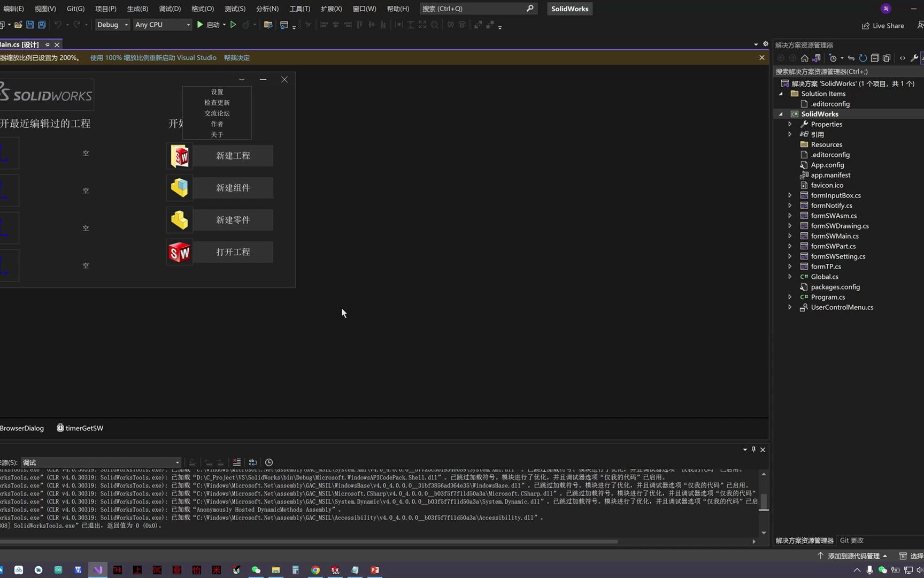Open the Debug configuration dropdown
This screenshot has width=924, height=578.
pos(112,25)
